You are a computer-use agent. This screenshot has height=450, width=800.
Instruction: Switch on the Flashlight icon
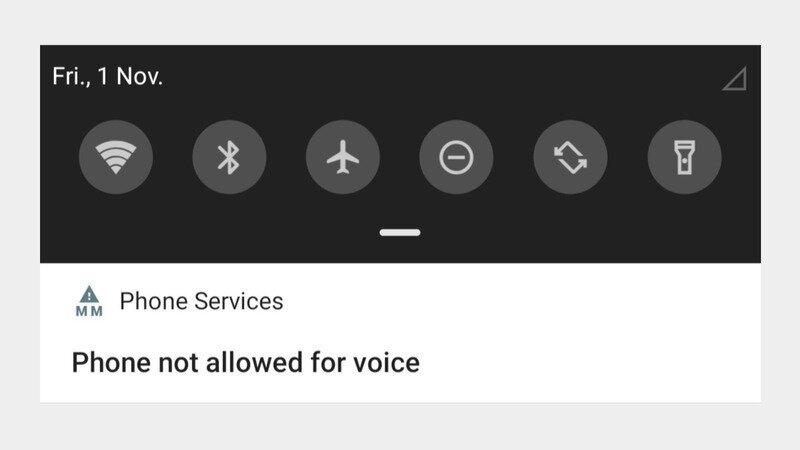(x=684, y=157)
